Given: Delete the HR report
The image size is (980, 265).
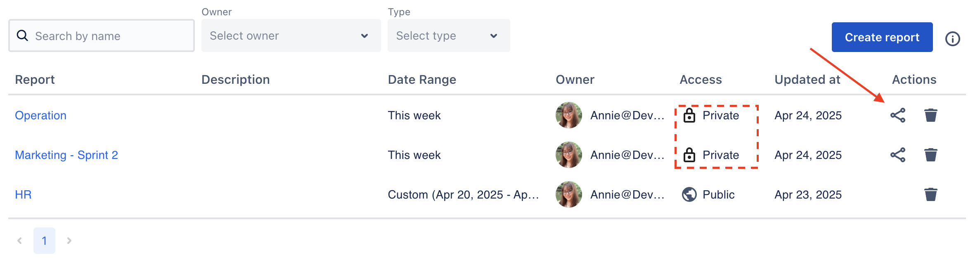Looking at the screenshot, I should (x=930, y=194).
